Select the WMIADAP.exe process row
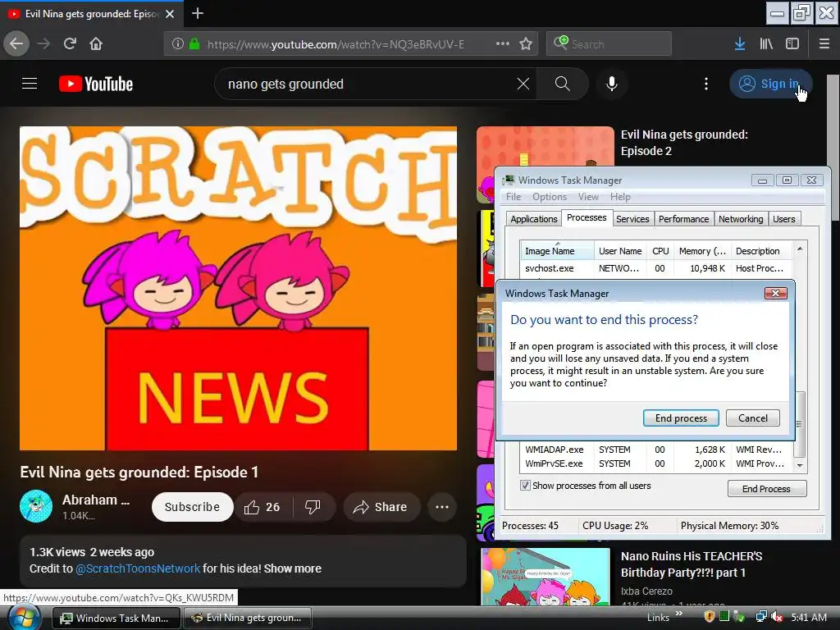 656,450
